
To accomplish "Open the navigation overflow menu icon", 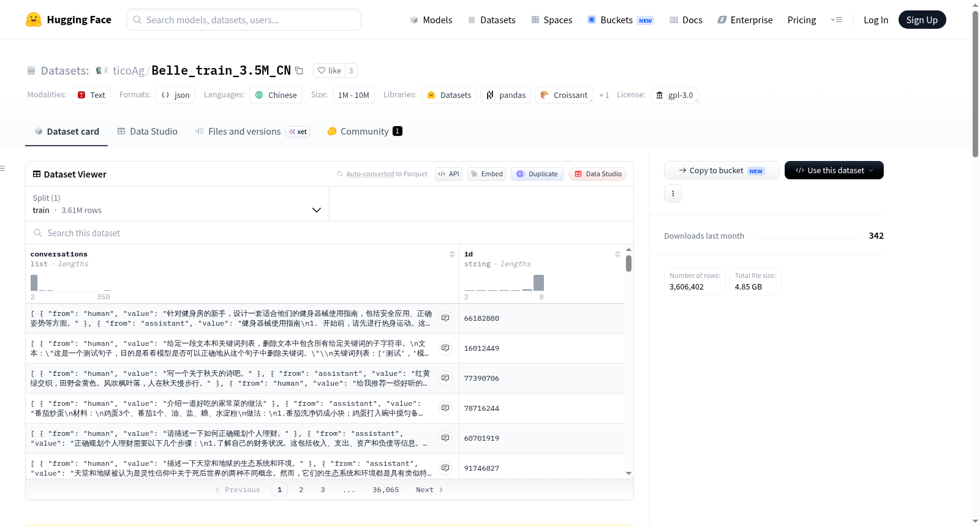I will click(836, 20).
